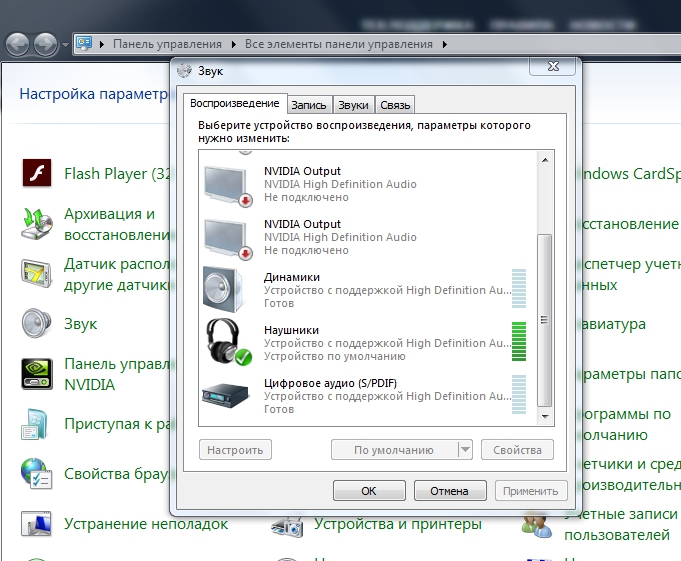Open the user accounts icon
This screenshot has height=561, width=681.
click(537, 525)
